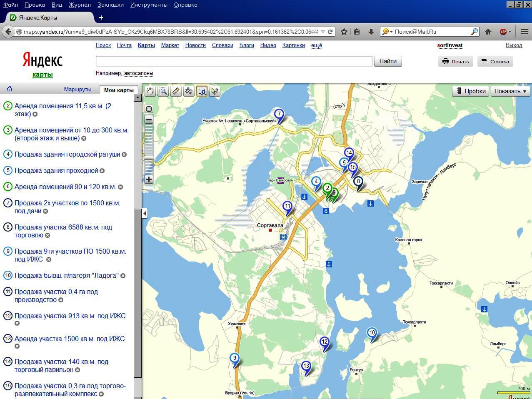Open the Закладки menu
This screenshot has height=399, width=532.
(110, 5)
